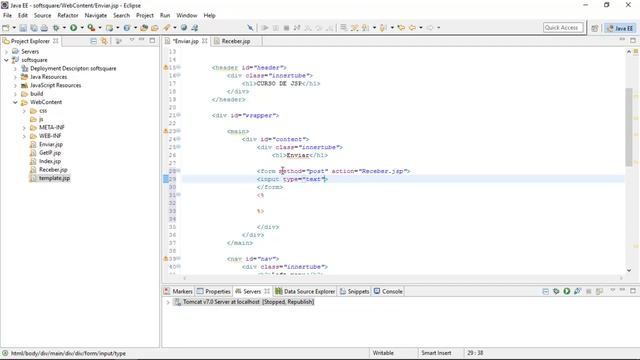
Task: Switch to the Snippets tab
Action: point(354,291)
